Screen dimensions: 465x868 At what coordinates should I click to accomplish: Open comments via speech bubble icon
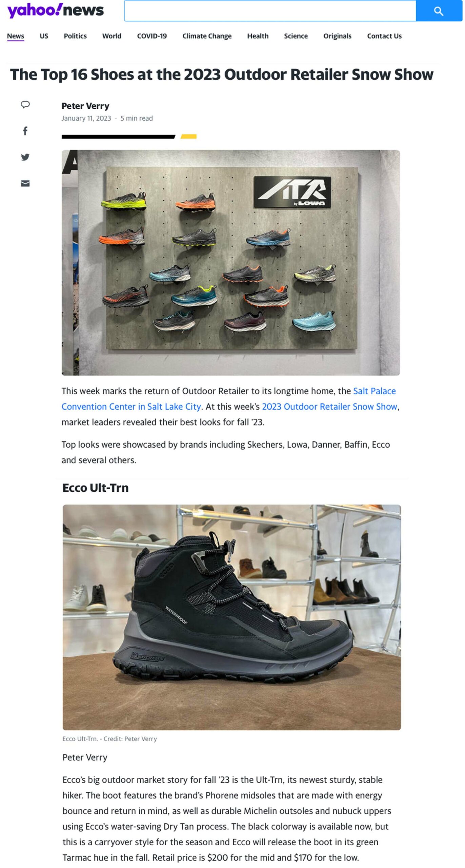25,104
